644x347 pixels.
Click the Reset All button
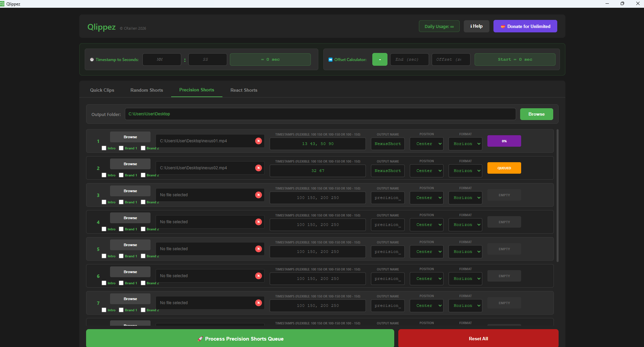[478, 338]
